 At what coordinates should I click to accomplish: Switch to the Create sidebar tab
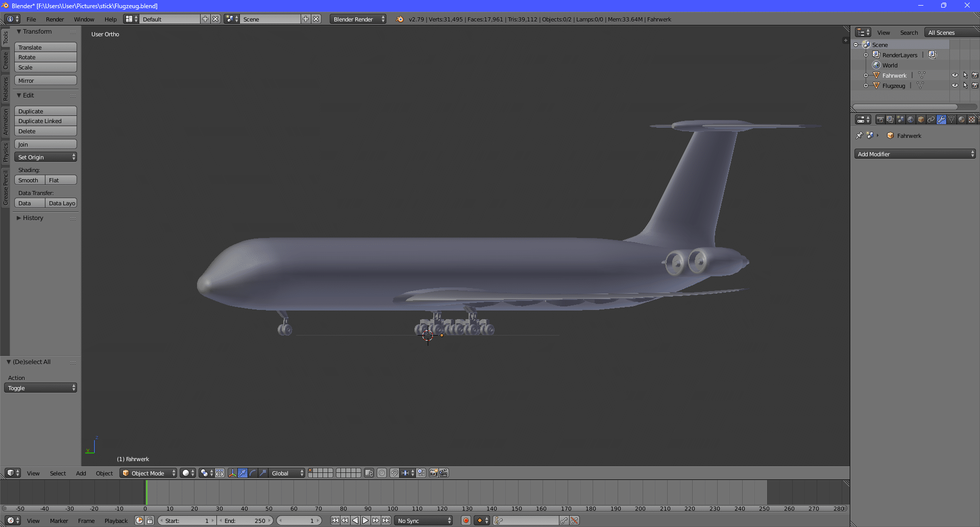pos(5,60)
